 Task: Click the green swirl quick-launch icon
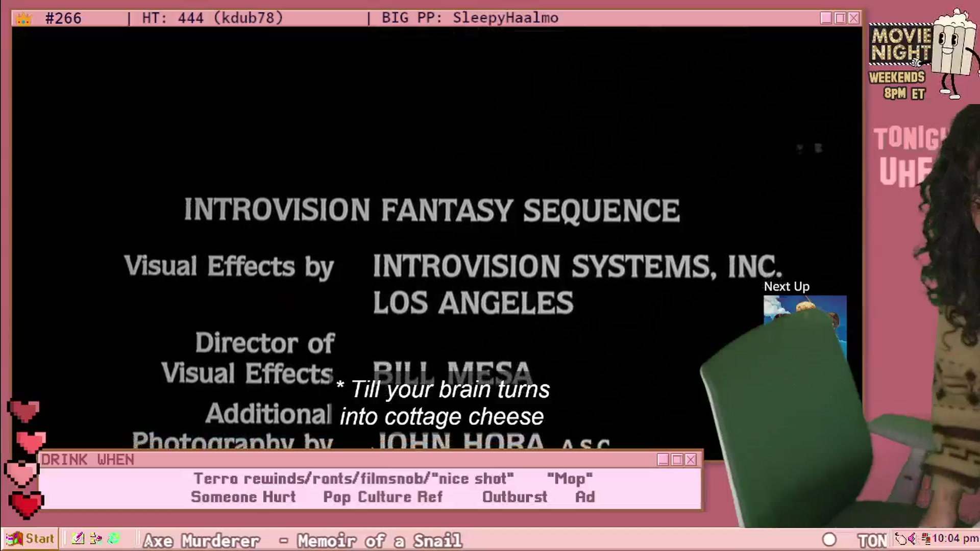(114, 538)
